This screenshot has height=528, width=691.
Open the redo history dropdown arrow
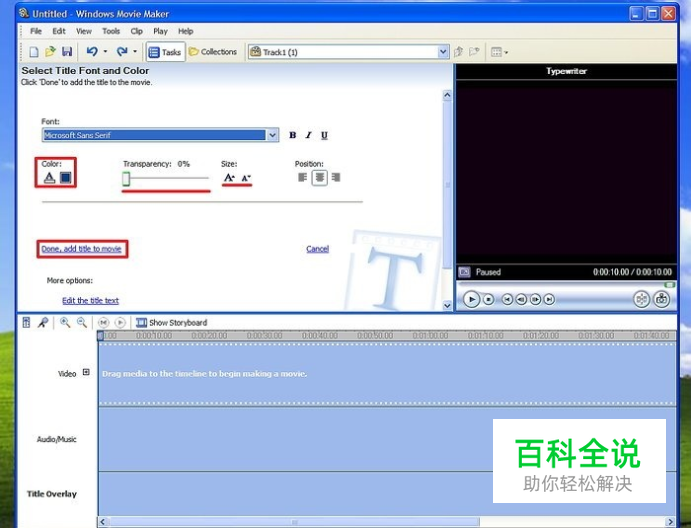(x=135, y=52)
